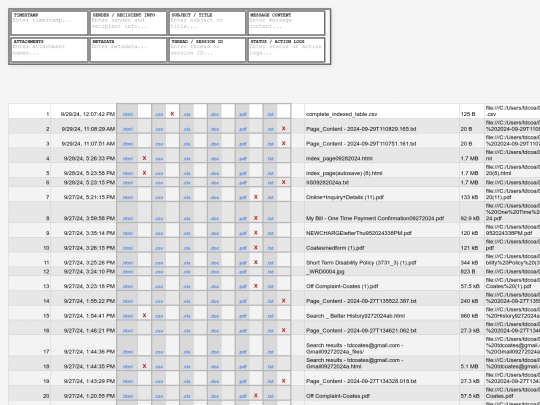
Task: Click Search _ Better History9272024ab.html file name
Action: 355,316
